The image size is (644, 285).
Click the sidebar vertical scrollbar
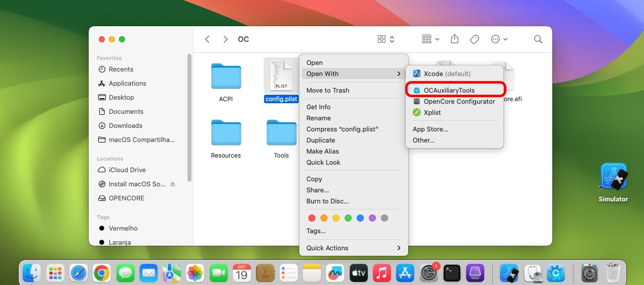tap(189, 116)
